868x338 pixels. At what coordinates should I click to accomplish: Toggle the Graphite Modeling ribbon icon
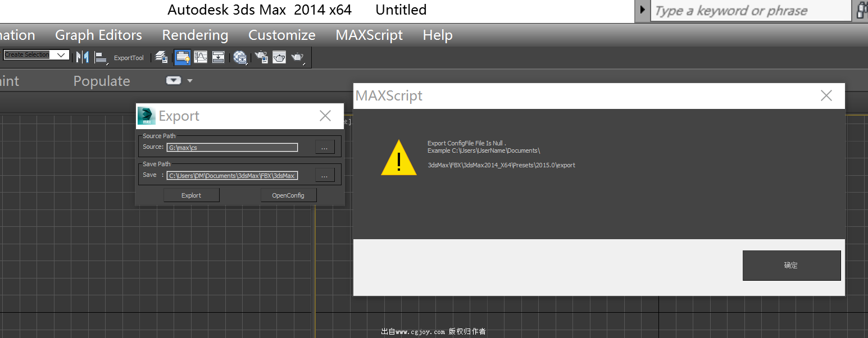[183, 57]
